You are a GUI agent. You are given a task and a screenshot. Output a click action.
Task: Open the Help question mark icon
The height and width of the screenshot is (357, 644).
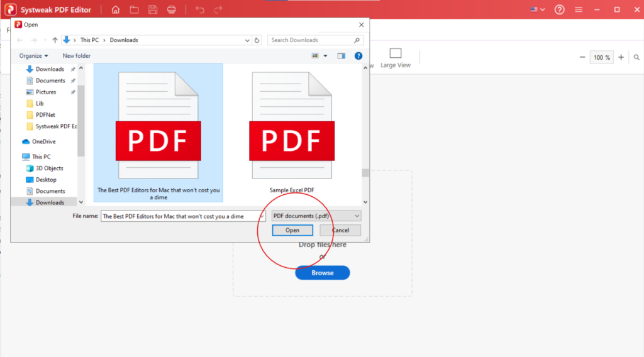pyautogui.click(x=559, y=9)
